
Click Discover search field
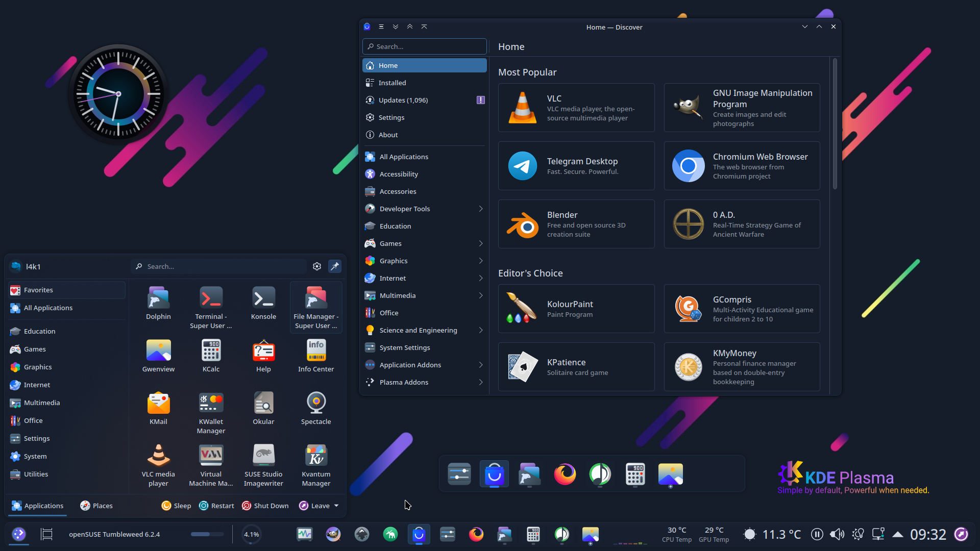click(425, 46)
